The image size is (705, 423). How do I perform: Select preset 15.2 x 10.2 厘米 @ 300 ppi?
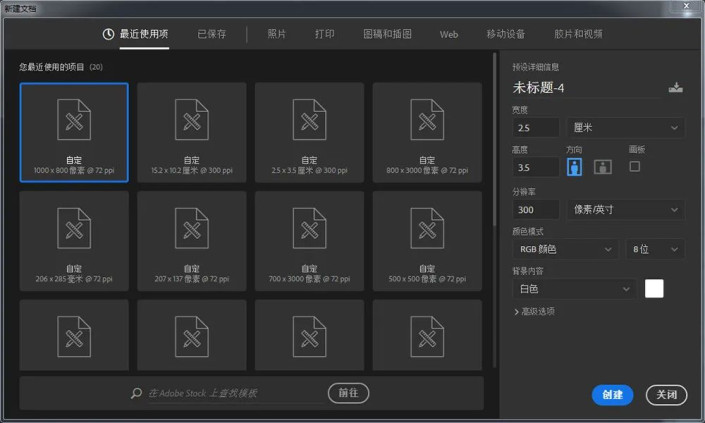(x=192, y=133)
